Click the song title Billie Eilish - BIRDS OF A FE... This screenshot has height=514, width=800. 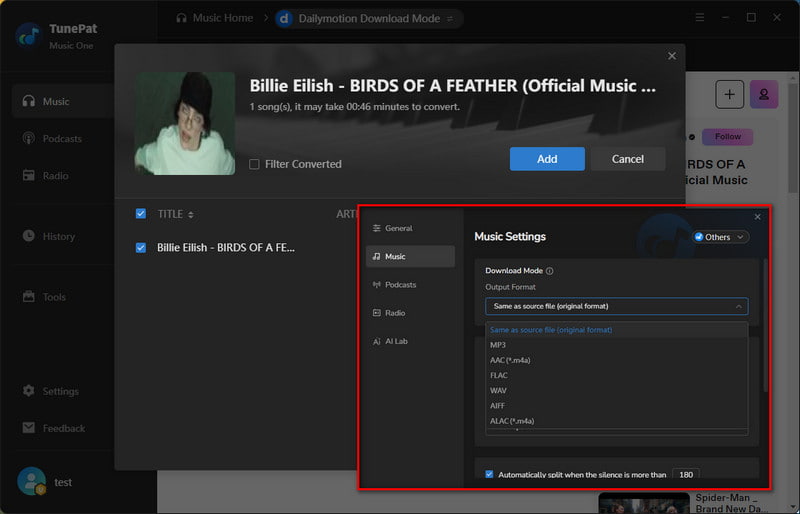[x=226, y=248]
